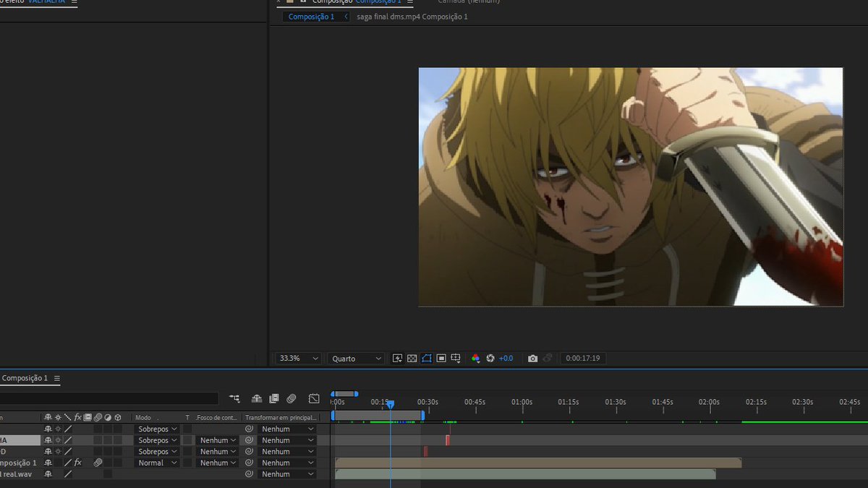This screenshot has width=868, height=488.
Task: Click the Modo column header
Action: [143, 418]
